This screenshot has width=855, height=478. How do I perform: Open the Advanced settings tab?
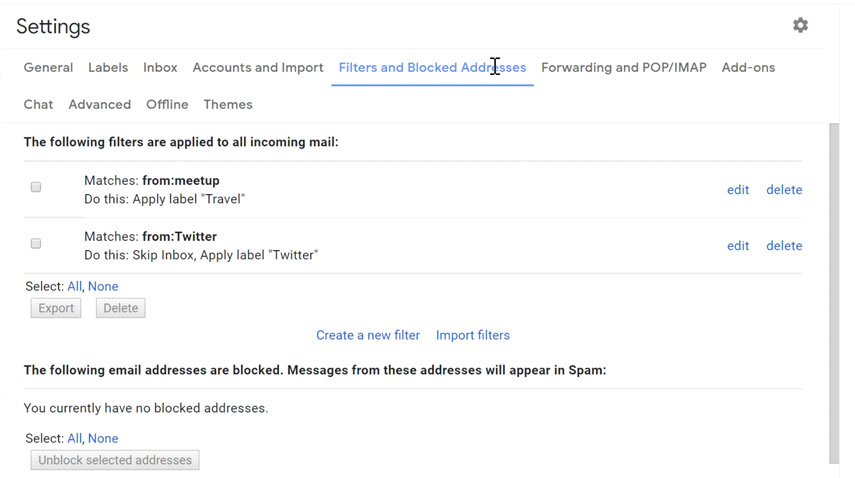pyautogui.click(x=99, y=105)
